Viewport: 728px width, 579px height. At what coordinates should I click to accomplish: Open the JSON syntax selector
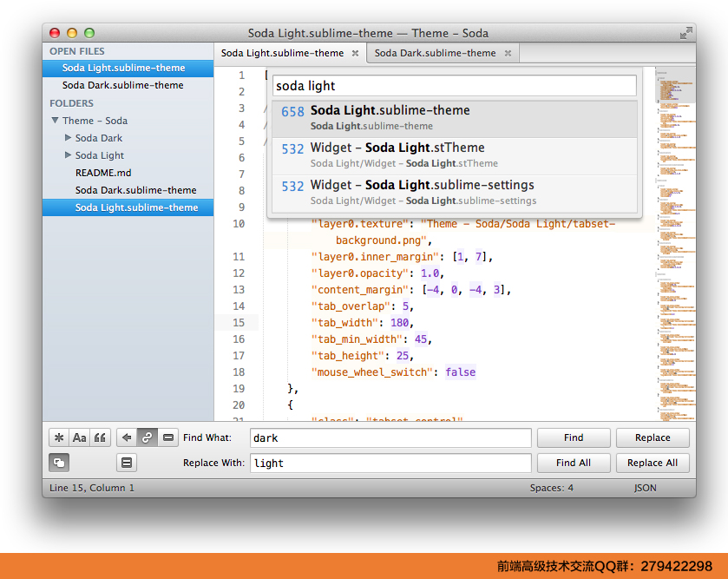click(645, 487)
